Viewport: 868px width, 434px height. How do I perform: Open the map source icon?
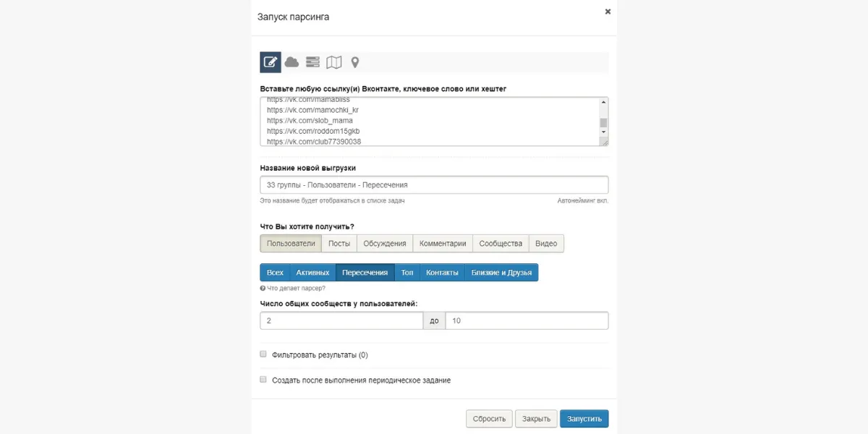(333, 62)
